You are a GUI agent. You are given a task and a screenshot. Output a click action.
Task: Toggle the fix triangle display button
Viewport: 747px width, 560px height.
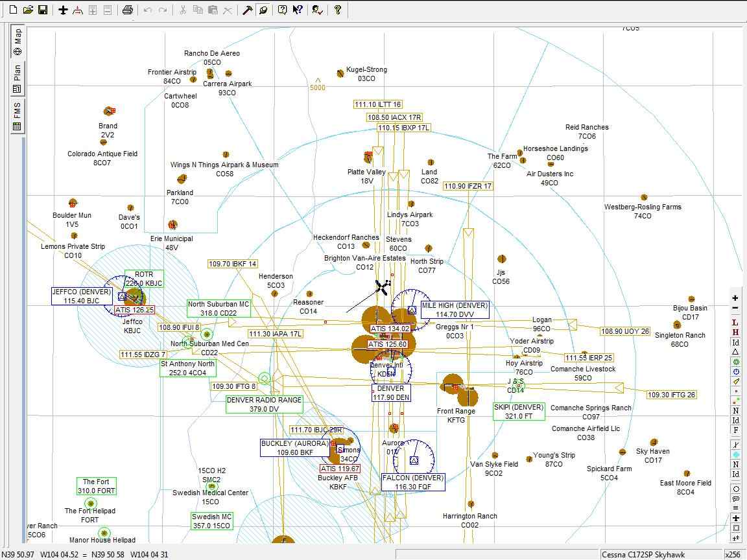point(735,352)
